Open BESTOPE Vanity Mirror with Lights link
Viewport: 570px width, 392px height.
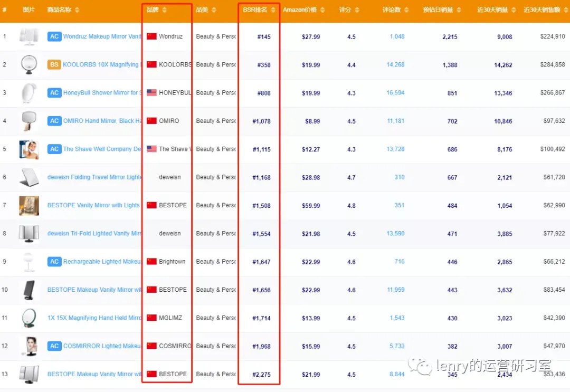93,205
